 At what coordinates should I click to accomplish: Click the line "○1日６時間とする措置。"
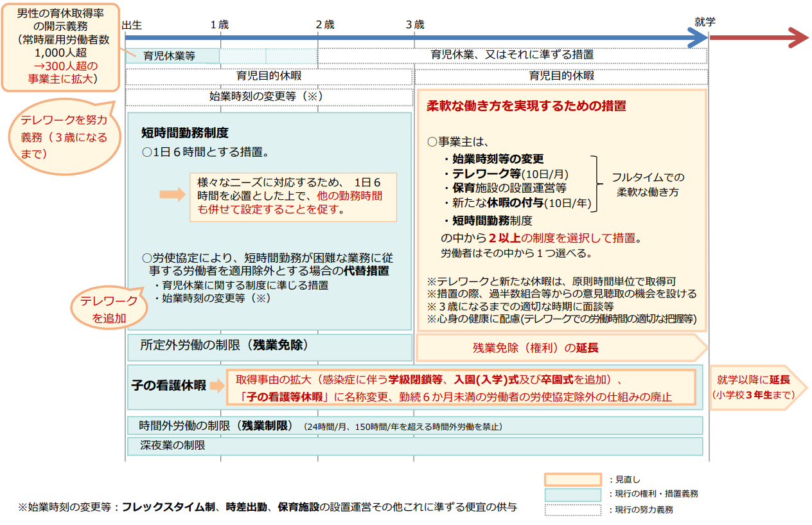point(205,153)
